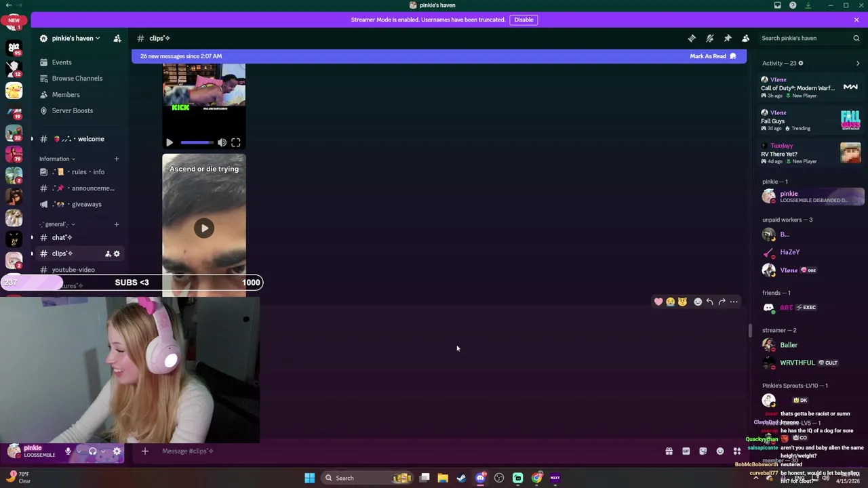
Task: Click the Search pinkie's haven field
Action: [x=810, y=39]
